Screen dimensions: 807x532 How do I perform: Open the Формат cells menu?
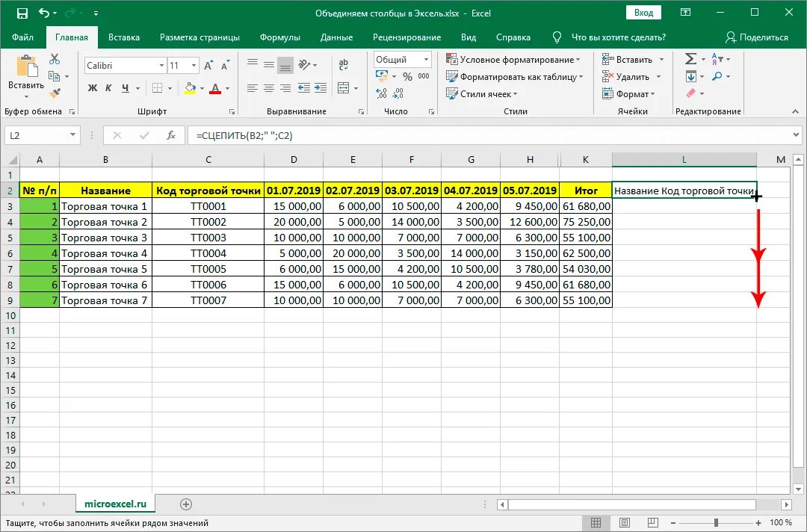(x=628, y=93)
